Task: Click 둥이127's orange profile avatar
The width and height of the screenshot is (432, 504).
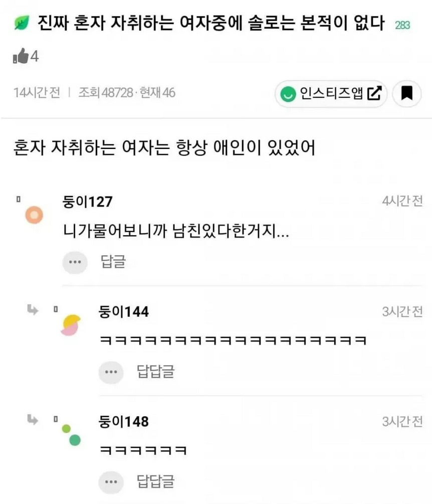Action: point(34,215)
